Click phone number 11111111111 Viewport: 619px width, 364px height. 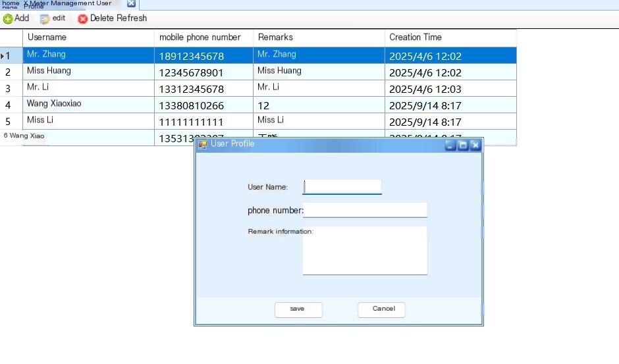[x=203, y=121]
